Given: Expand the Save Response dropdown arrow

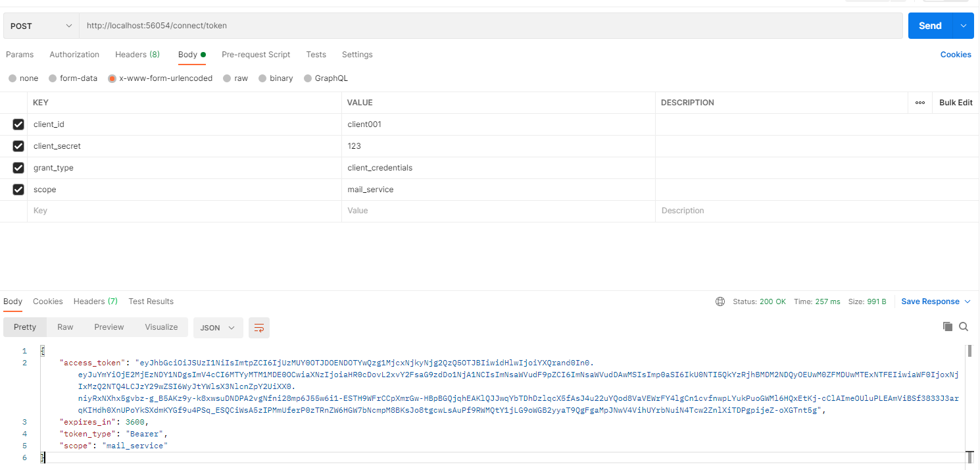Looking at the screenshot, I should pyautogui.click(x=968, y=301).
